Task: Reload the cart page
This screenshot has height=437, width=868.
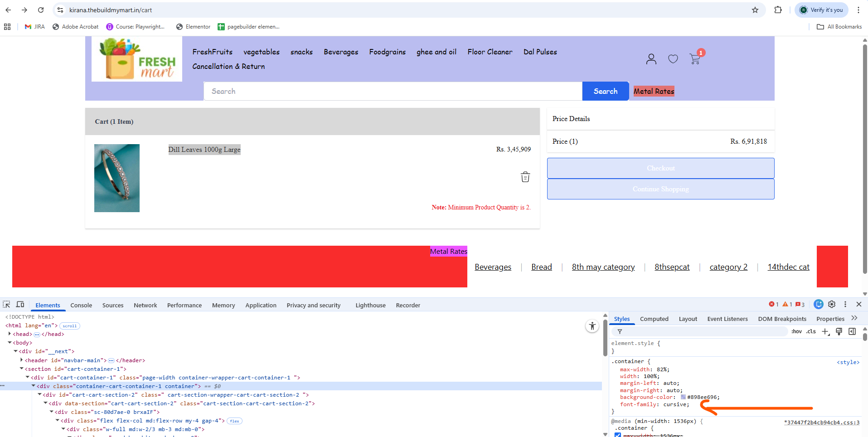Action: coord(41,10)
